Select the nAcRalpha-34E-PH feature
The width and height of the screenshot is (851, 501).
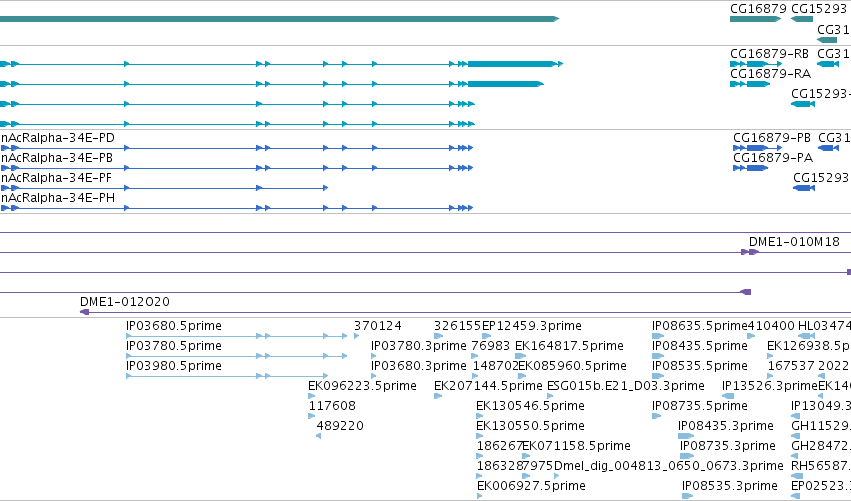237,208
